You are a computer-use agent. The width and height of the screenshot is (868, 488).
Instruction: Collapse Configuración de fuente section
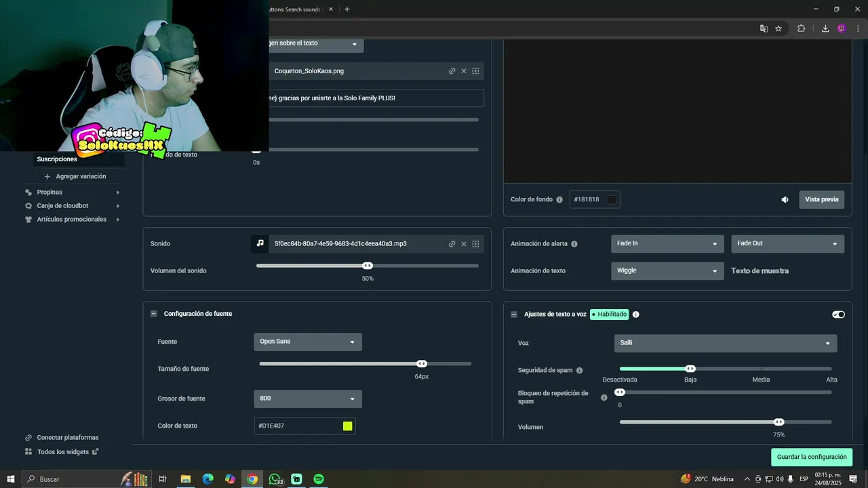pyautogui.click(x=154, y=314)
